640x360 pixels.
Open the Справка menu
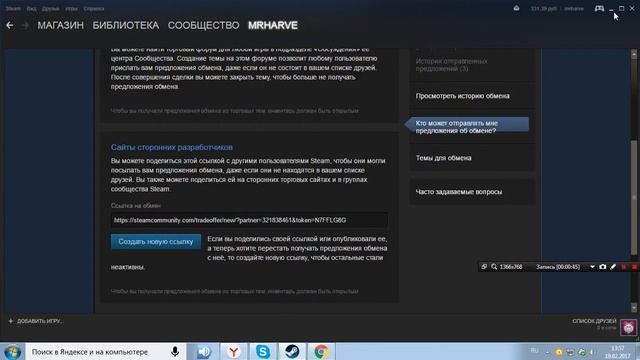coord(93,9)
